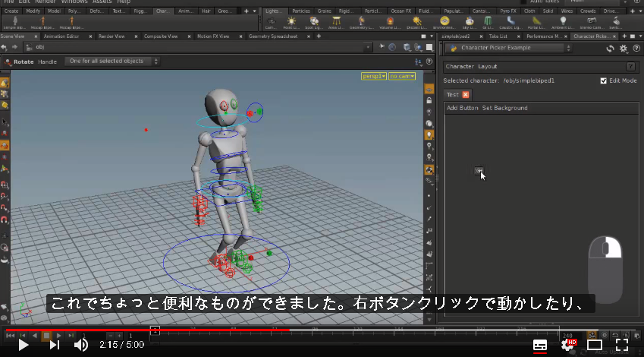
Task: Add a Spot Light from the shelf
Action: [x=314, y=23]
